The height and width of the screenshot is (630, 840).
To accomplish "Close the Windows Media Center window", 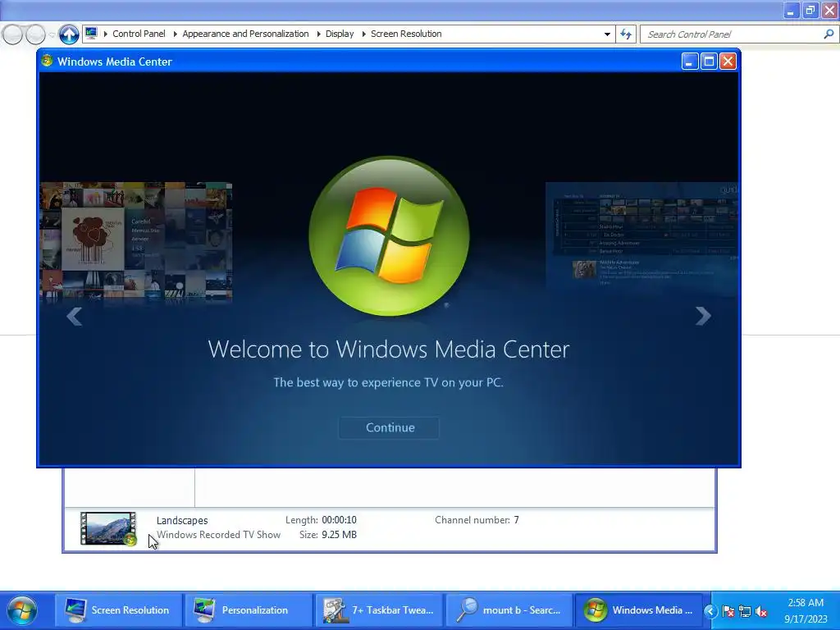I will coord(728,62).
